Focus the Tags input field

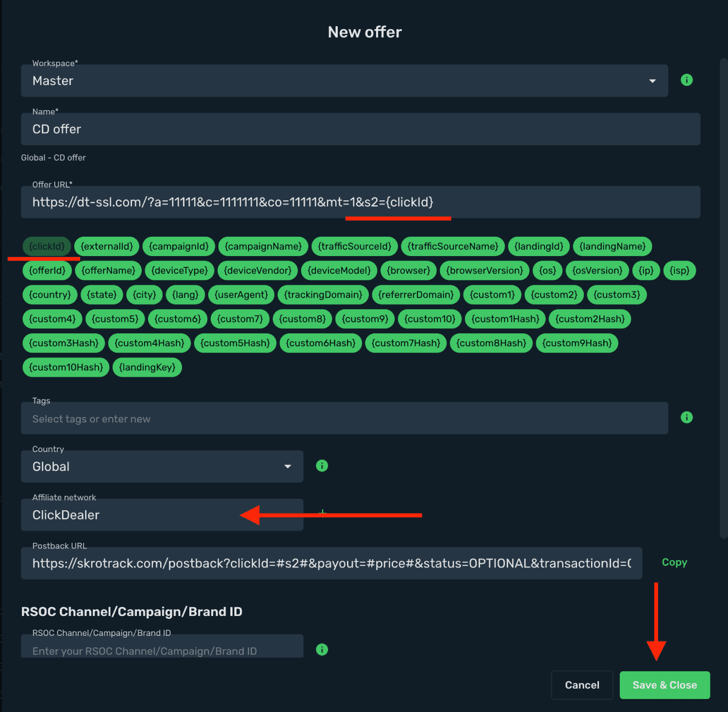344,419
